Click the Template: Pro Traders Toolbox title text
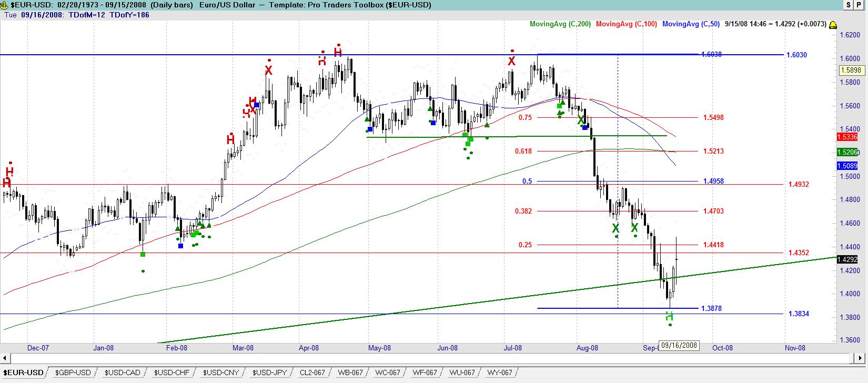Screen dimensions: 868x383 tap(350, 5)
